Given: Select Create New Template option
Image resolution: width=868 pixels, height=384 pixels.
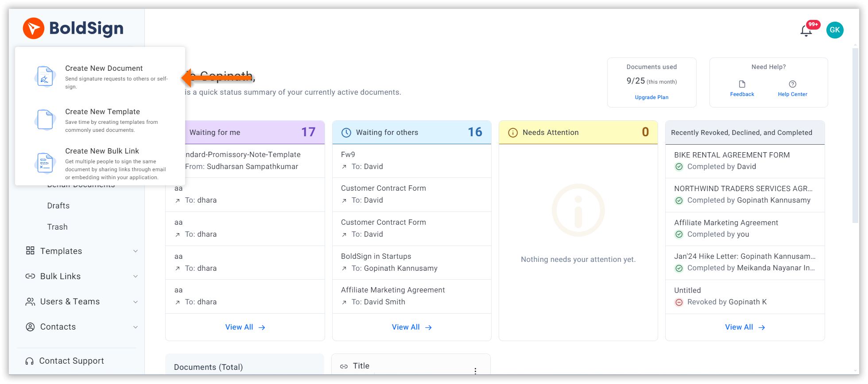Looking at the screenshot, I should tap(100, 120).
